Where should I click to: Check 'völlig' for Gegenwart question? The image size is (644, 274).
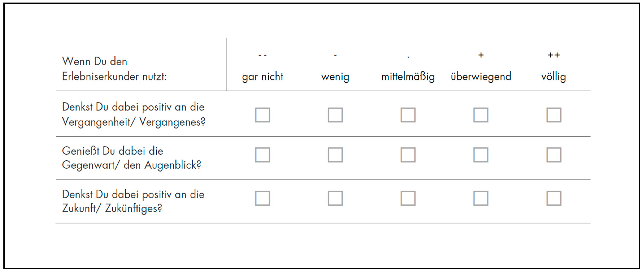pyautogui.click(x=554, y=155)
